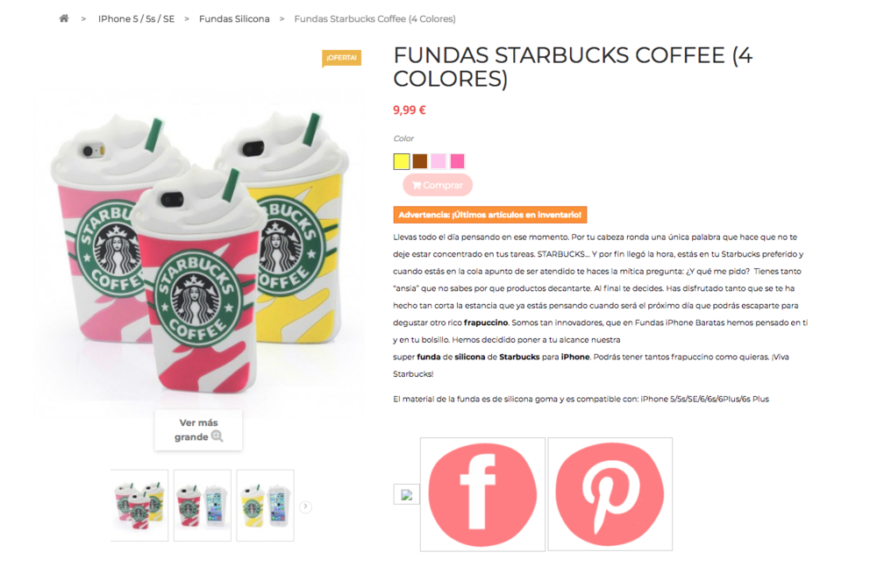Image resolution: width=877 pixels, height=588 pixels.
Task: Open the Ver más grande image view
Action: tap(198, 429)
